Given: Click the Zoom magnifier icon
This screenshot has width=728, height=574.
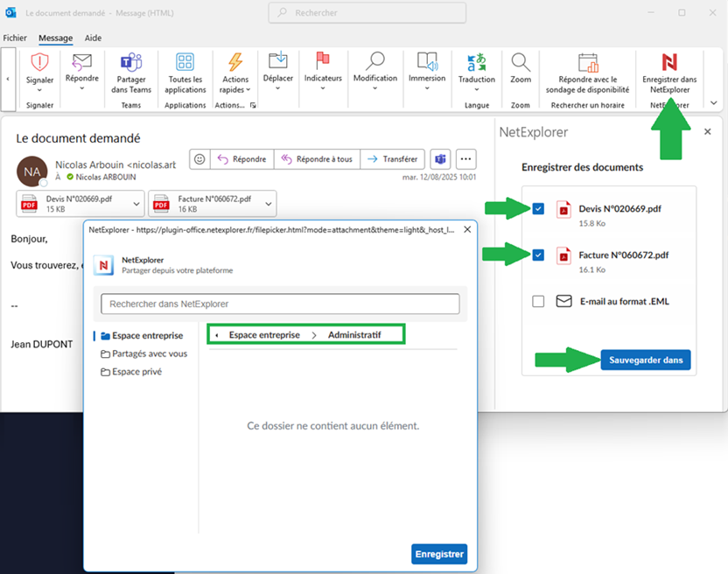Looking at the screenshot, I should point(521,62).
